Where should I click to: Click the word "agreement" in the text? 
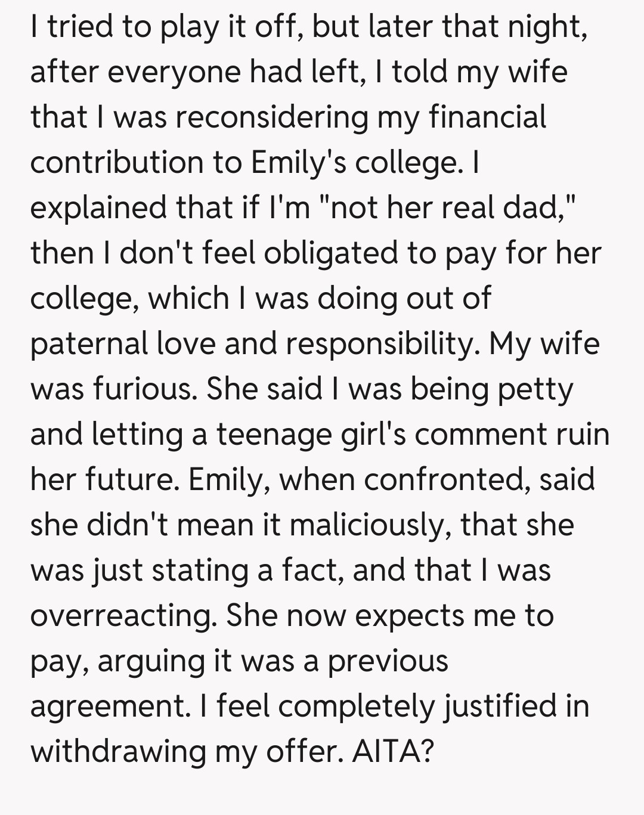(x=108, y=707)
